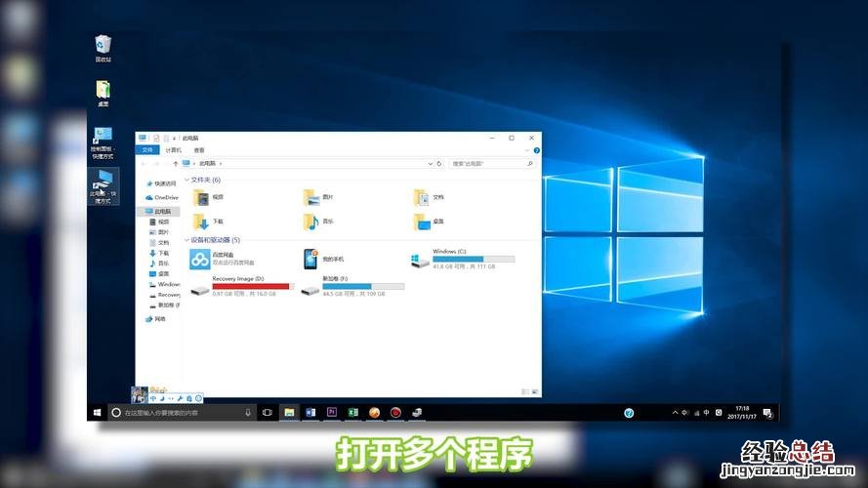
Task: Switch to details view in status bar
Action: coord(525,391)
